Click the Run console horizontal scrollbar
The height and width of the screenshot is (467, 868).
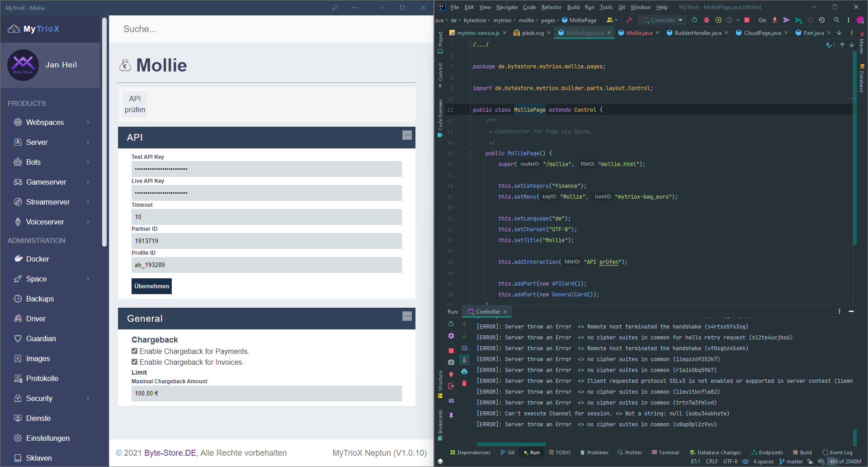pyautogui.click(x=511, y=444)
